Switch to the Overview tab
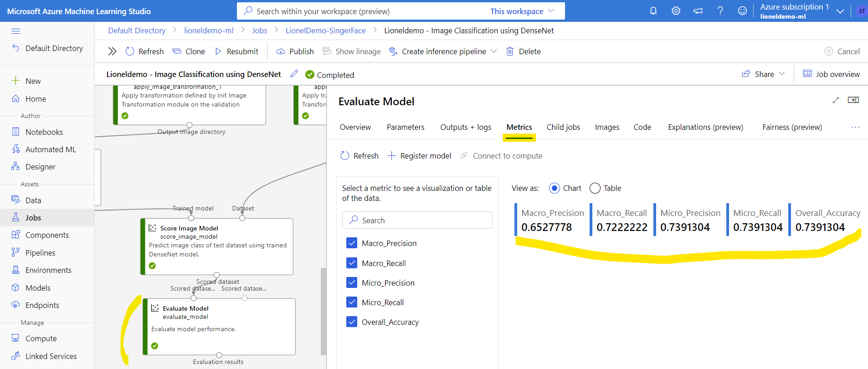The image size is (868, 369). tap(355, 127)
